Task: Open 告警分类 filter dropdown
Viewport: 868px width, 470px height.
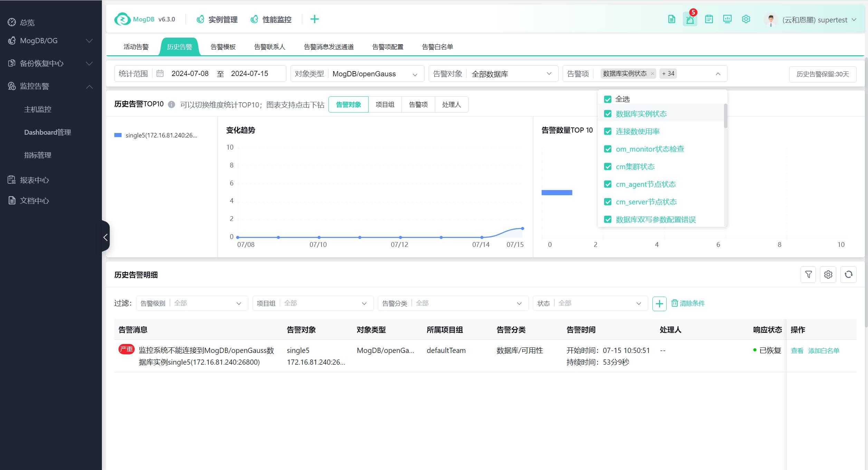Action: point(453,304)
